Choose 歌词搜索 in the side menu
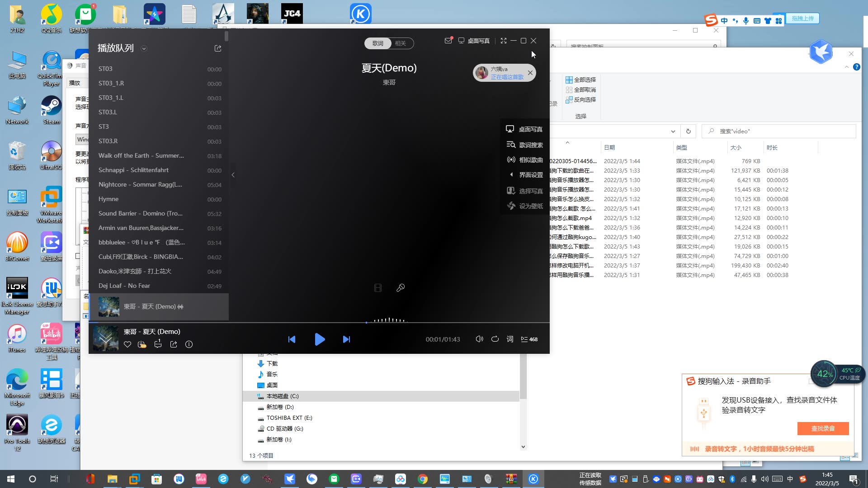The image size is (868, 488). (524, 145)
